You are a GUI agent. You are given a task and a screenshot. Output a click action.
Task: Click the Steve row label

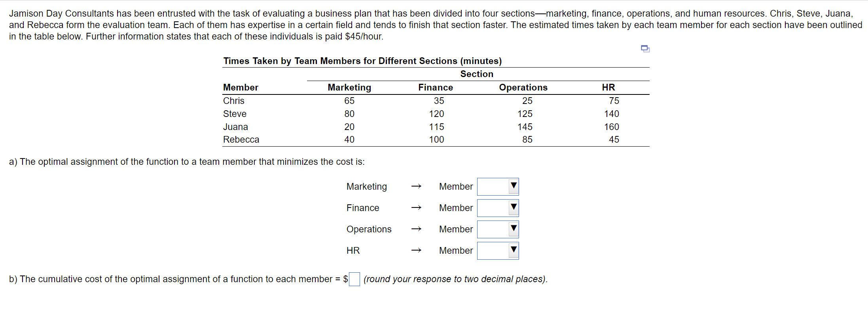coord(235,114)
